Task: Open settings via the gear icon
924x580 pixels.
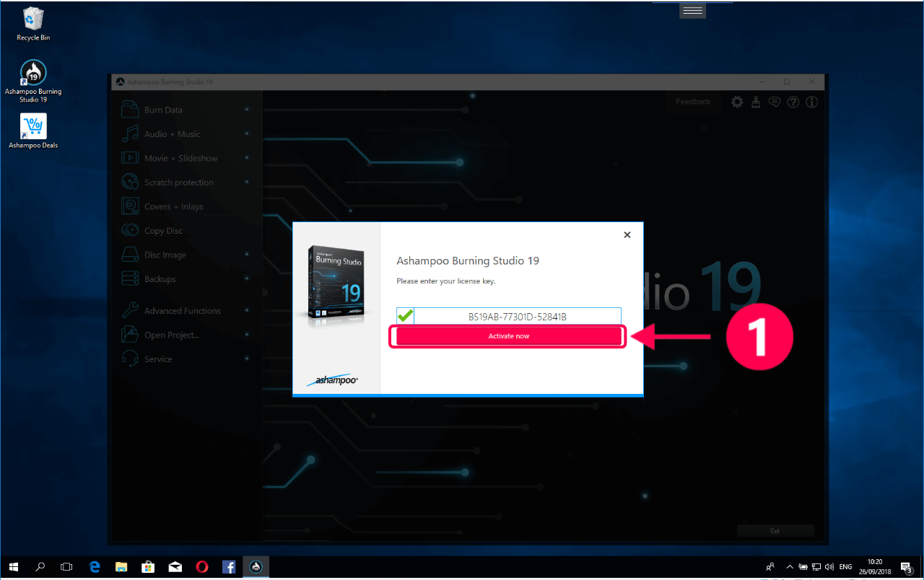Action: pyautogui.click(x=737, y=102)
